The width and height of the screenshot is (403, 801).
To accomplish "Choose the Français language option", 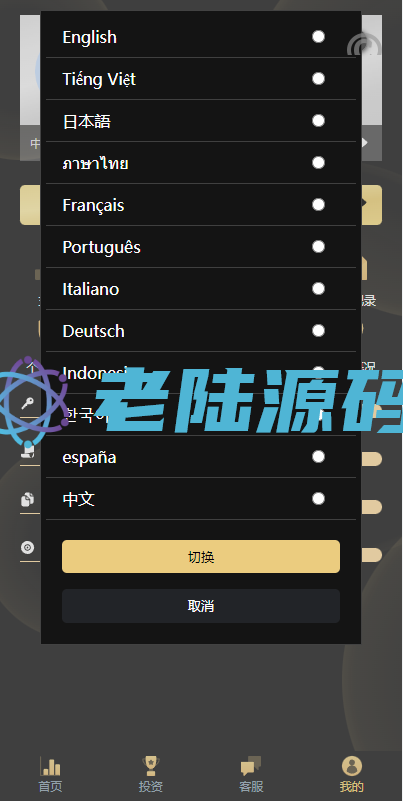I will point(201,205).
